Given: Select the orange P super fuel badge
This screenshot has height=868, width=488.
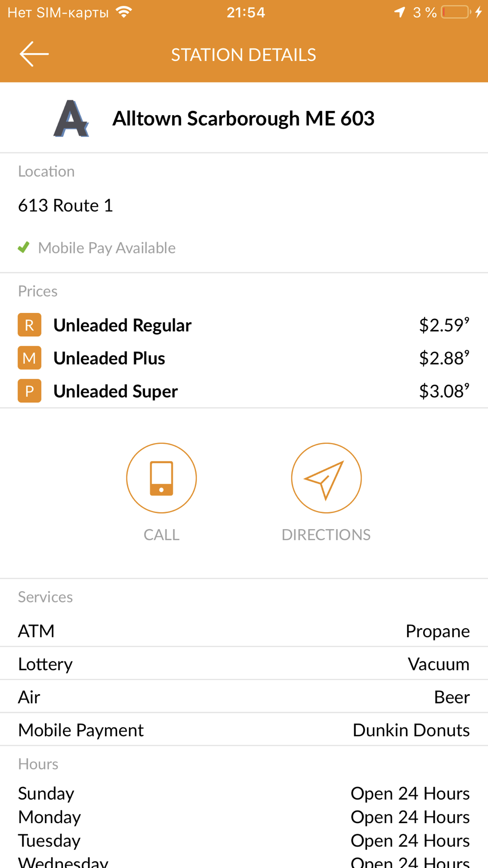Looking at the screenshot, I should pyautogui.click(x=29, y=391).
